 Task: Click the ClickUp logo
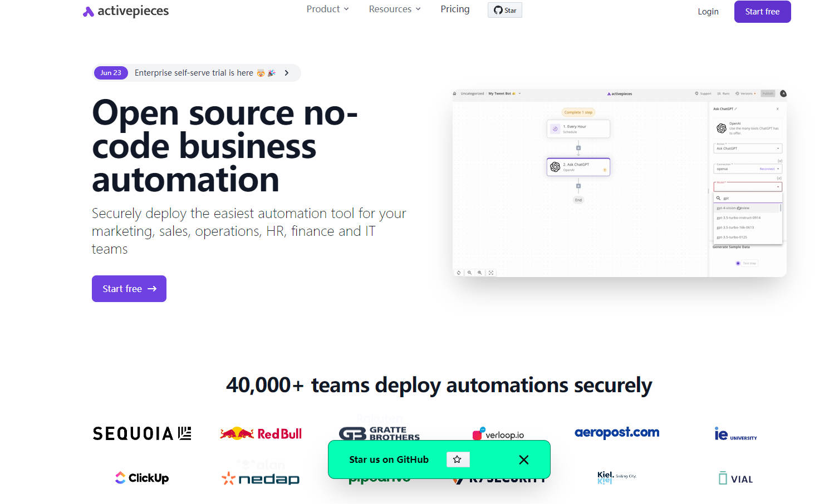pyautogui.click(x=142, y=478)
